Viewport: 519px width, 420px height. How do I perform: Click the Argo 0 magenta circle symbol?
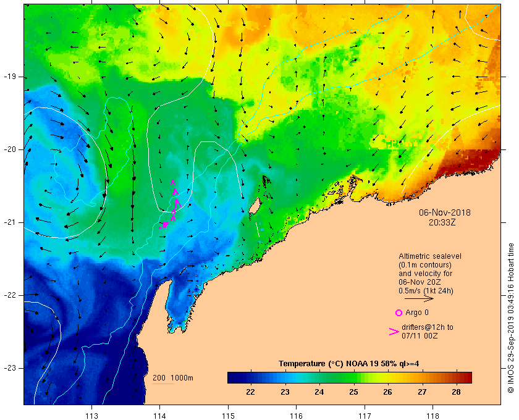click(399, 313)
